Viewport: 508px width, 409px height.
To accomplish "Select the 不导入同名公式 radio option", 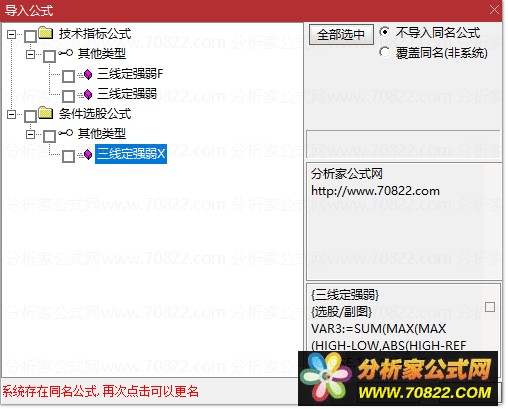I will pos(384,32).
